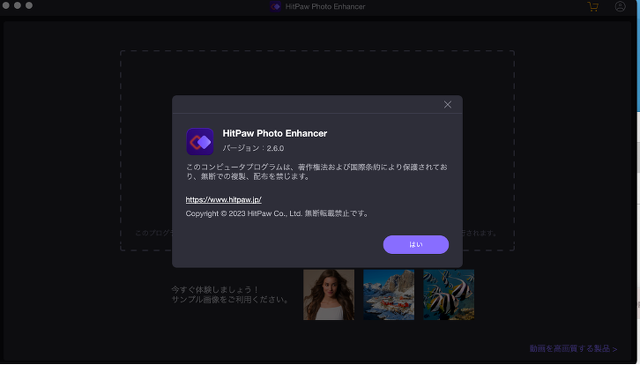The width and height of the screenshot is (640, 365).
Task: Select the woman portrait sample image
Action: pos(329,294)
